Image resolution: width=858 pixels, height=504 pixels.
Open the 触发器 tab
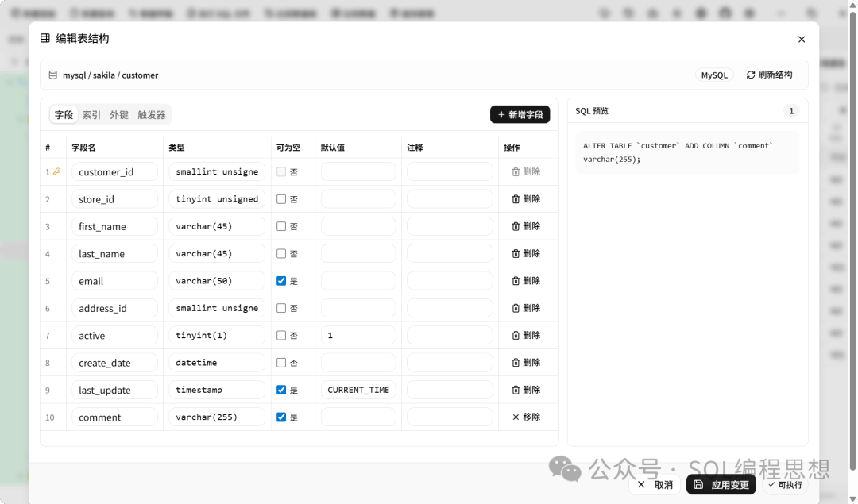pos(152,115)
